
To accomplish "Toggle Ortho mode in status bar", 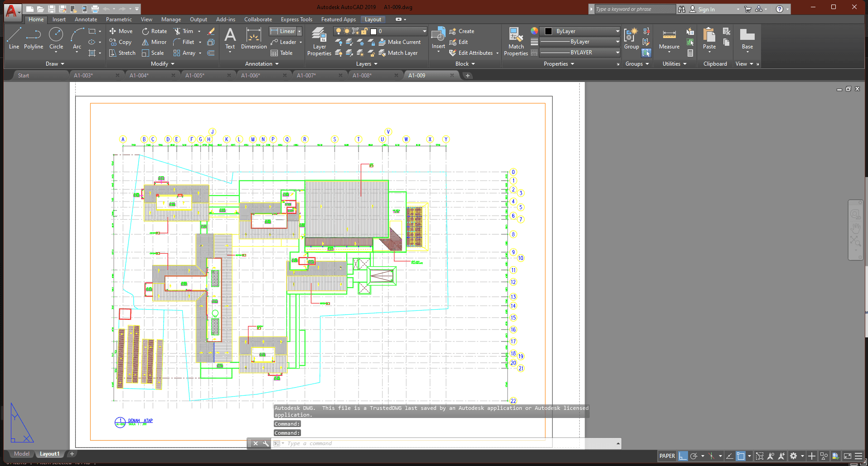I will (683, 456).
